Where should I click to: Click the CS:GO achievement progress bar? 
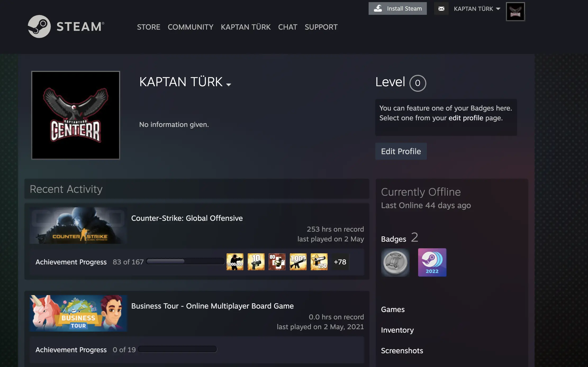point(185,262)
